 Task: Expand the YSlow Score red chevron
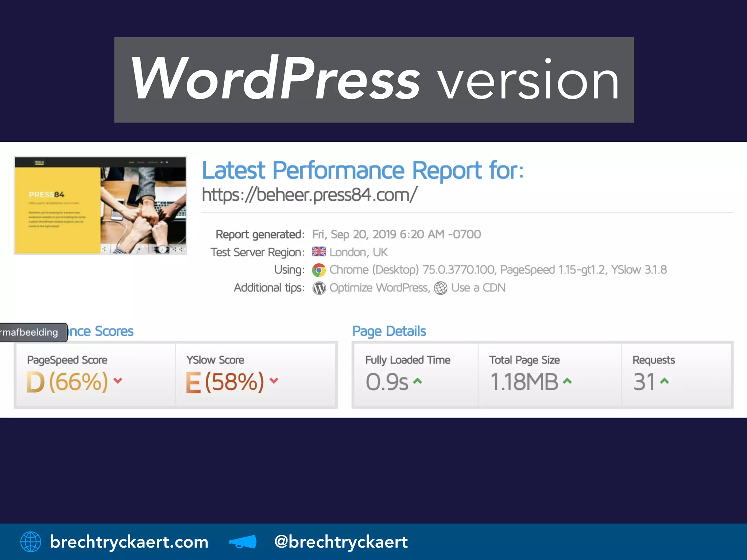point(274,381)
